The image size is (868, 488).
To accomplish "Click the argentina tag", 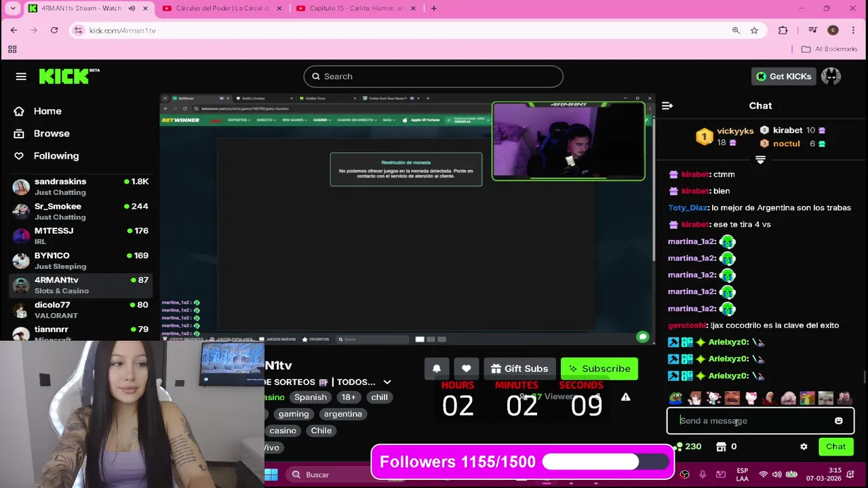I will point(342,414).
